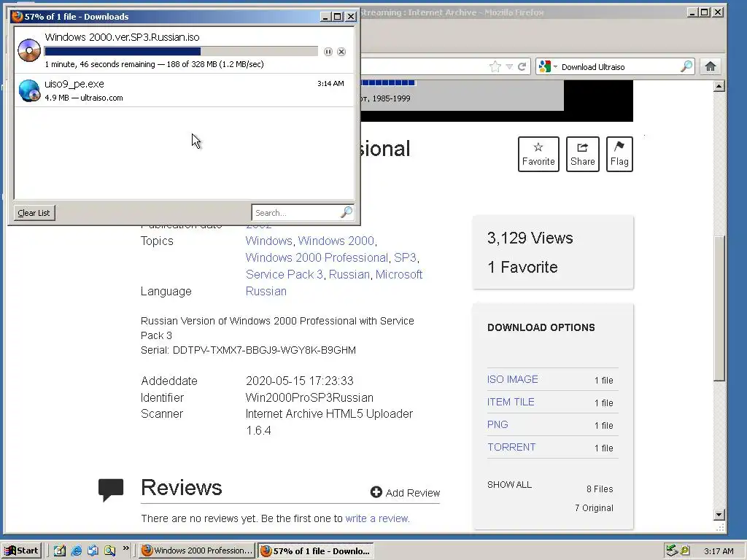This screenshot has width=747, height=560.
Task: Click the search magnifier in Firefox search bar
Action: point(686,66)
